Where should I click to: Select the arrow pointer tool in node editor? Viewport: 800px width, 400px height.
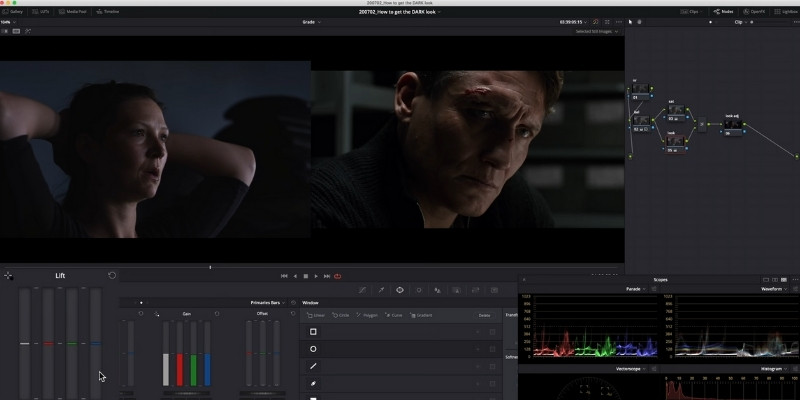[631, 22]
